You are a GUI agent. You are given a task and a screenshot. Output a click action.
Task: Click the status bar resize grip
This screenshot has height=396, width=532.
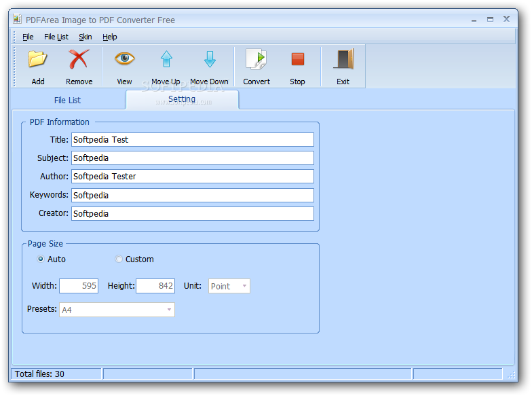pos(511,375)
